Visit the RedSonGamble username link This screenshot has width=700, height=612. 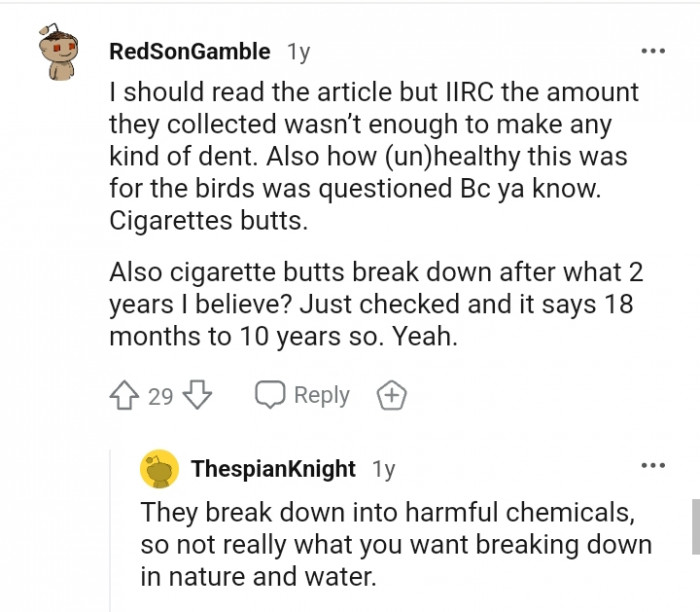189,51
